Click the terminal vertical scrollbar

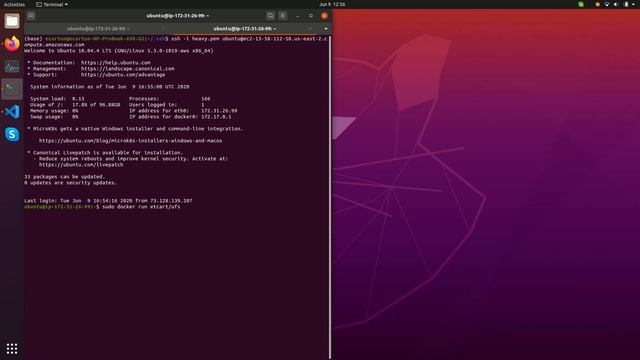pyautogui.click(x=330, y=197)
